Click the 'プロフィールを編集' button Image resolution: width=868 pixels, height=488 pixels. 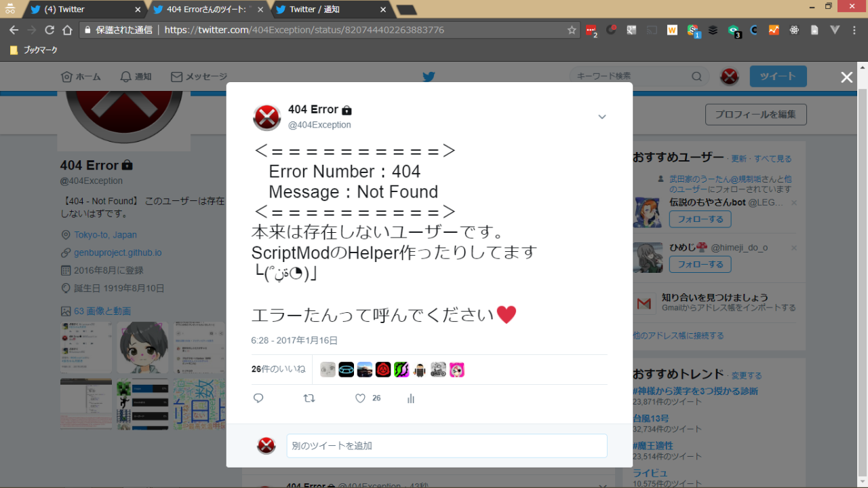point(755,115)
